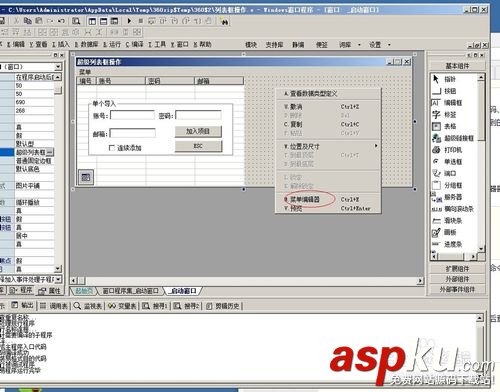Image resolution: width=500 pixels, height=392 pixels.
Task: Click the first window-layout toolbar icon
Action: click(x=92, y=21)
